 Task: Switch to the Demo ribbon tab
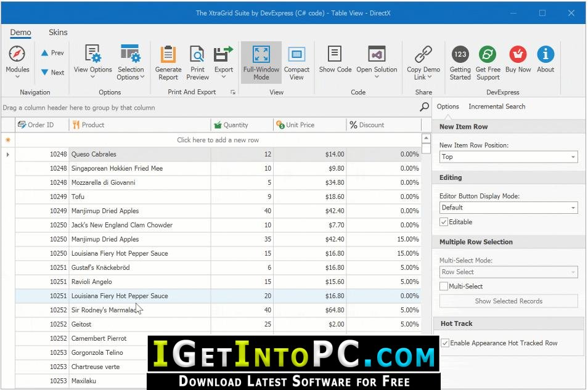pos(20,33)
